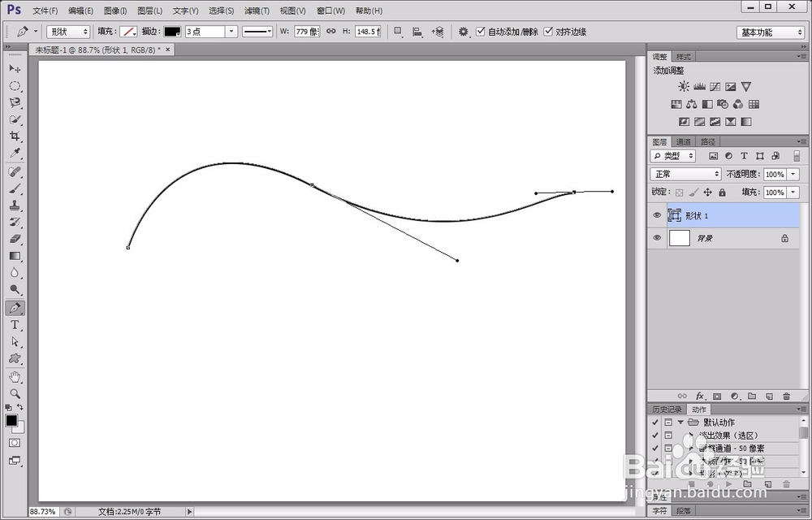The image size is (812, 520).
Task: Select the History Brush tool
Action: (15, 222)
